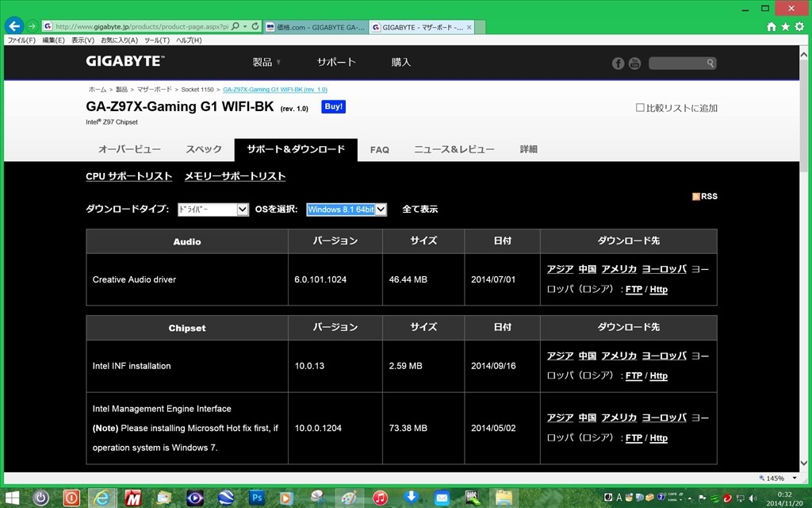812x508 pixels.
Task: Open the purple eye media player taskbar icon
Action: pyautogui.click(x=195, y=498)
